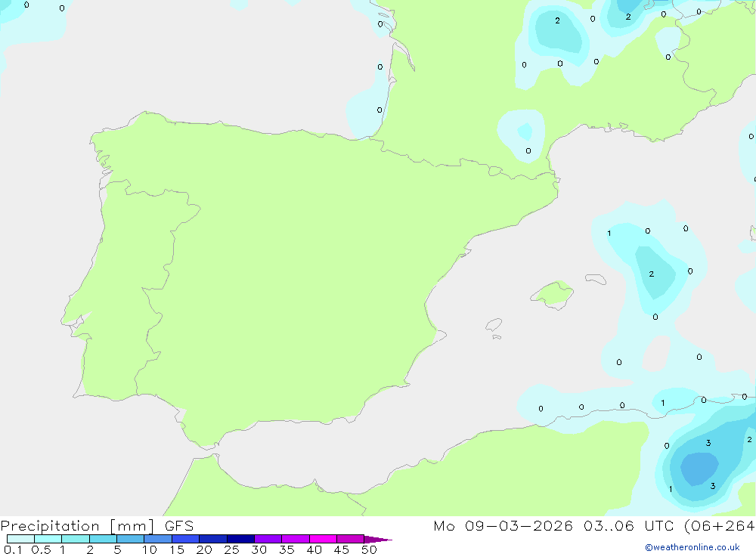
Task: Click the 'Mo 09-03-2026' date text
Action: click(503, 526)
